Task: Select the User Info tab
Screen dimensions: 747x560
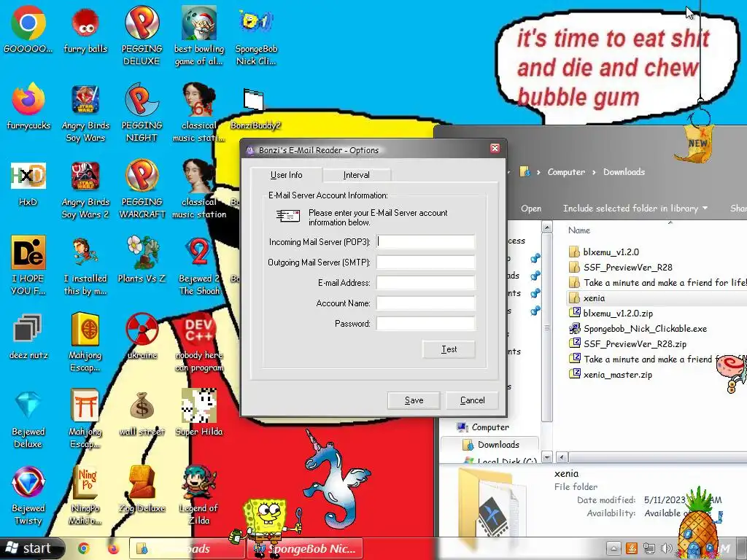Action: [286, 175]
